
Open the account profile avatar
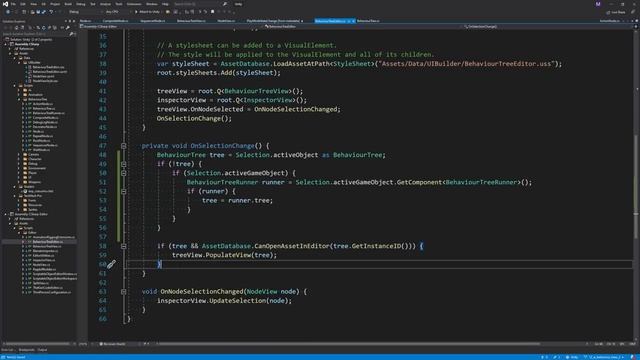(598, 4)
